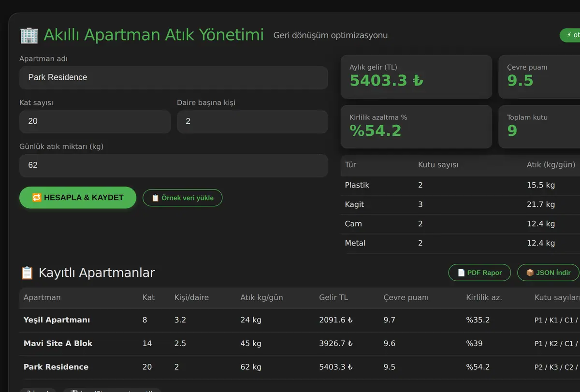
Task: Click the 15.5 kg value for Plastik
Action: pos(541,185)
